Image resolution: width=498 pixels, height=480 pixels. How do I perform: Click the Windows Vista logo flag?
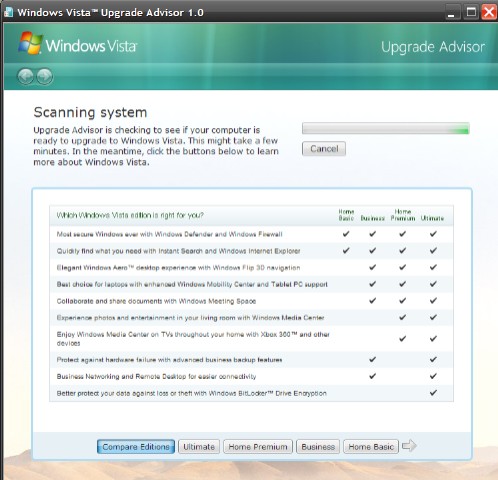pyautogui.click(x=30, y=43)
